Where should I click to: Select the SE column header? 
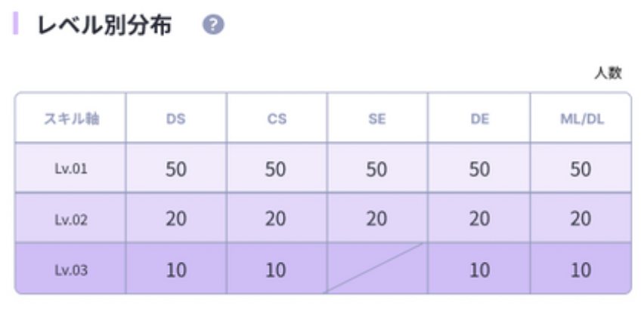coord(376,119)
